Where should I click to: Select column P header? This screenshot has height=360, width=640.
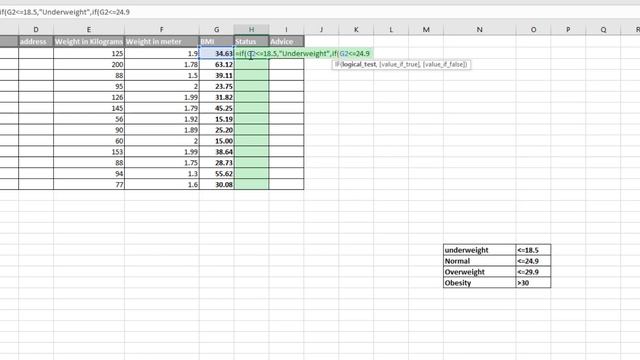tap(568, 29)
